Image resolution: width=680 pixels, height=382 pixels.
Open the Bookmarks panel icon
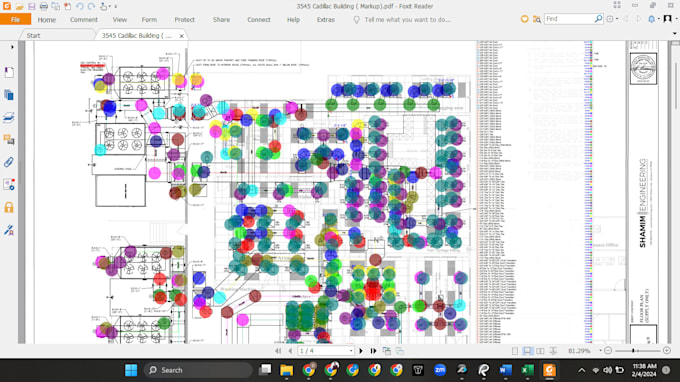pos(9,72)
